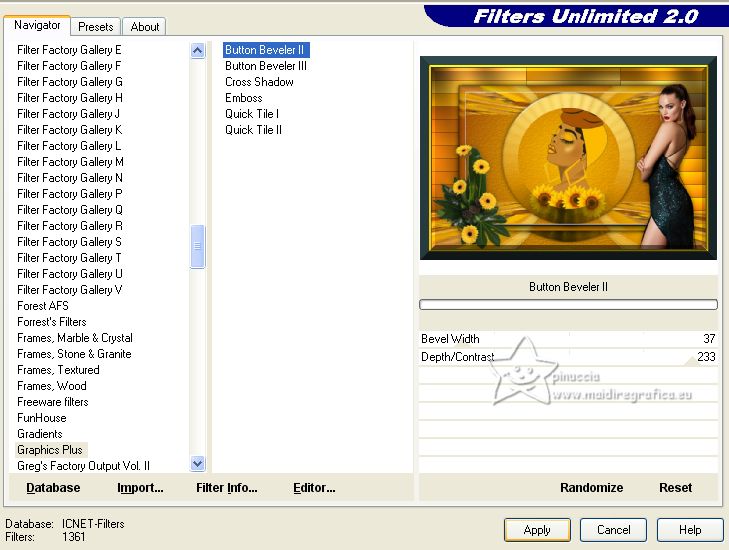729x550 pixels.
Task: Open Frames, Textured category
Action: [58, 370]
